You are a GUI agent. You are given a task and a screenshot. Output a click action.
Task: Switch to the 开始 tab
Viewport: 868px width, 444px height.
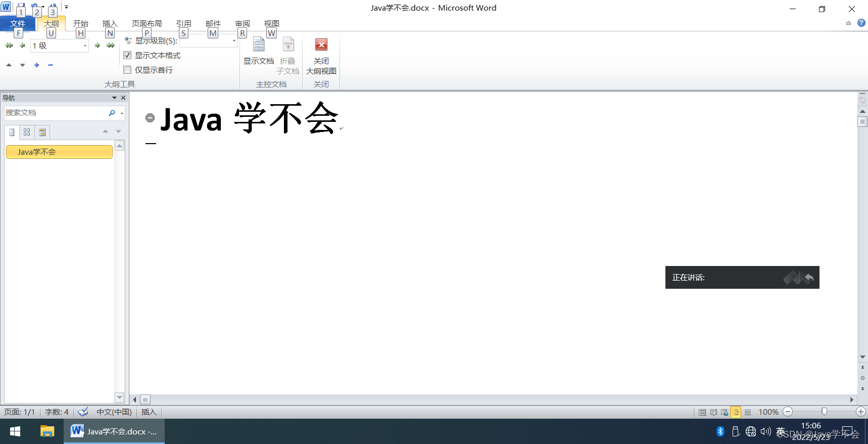(x=80, y=24)
